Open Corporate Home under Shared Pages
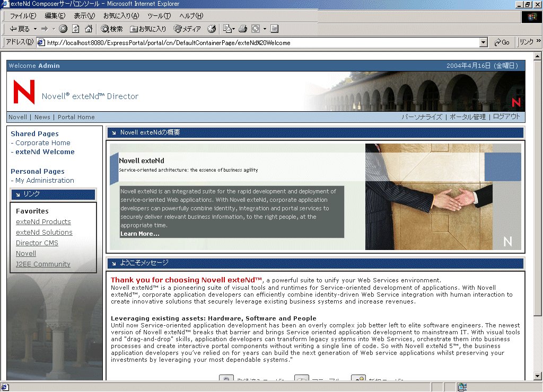 point(42,143)
